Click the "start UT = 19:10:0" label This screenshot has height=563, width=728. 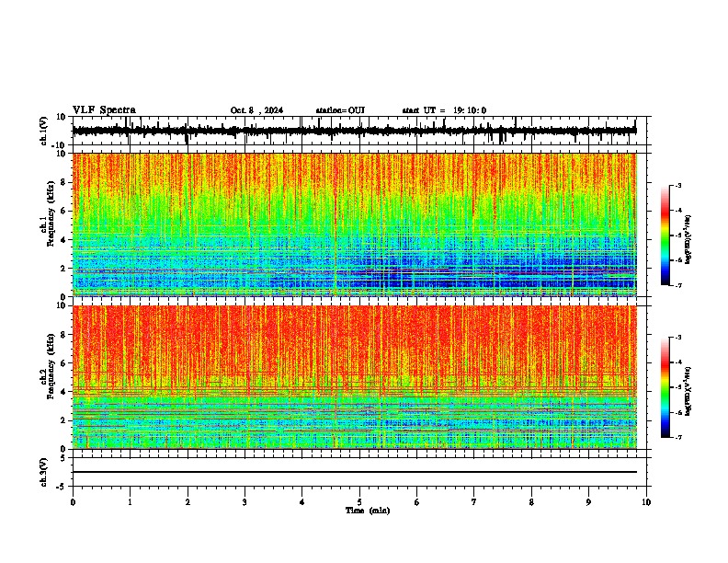tap(444, 110)
